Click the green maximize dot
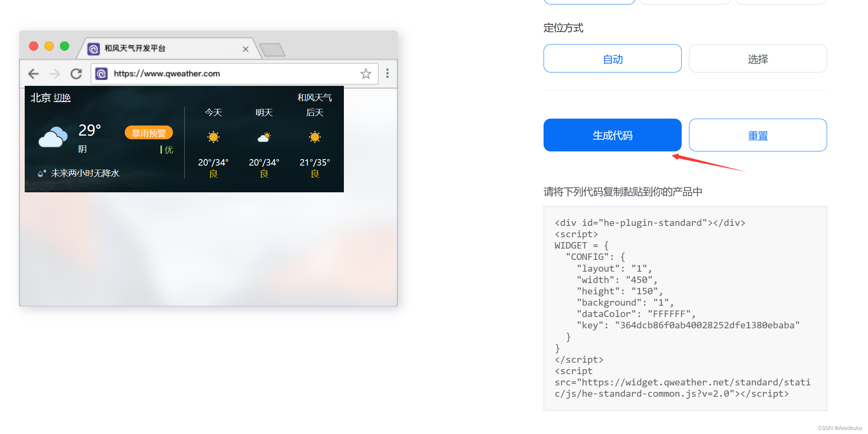 click(x=64, y=46)
